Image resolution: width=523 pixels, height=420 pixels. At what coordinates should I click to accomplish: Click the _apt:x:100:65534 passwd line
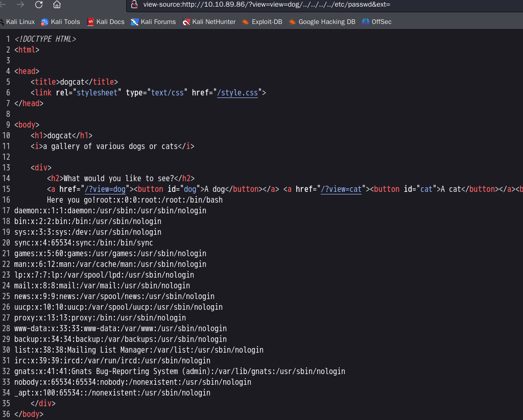[112, 392]
